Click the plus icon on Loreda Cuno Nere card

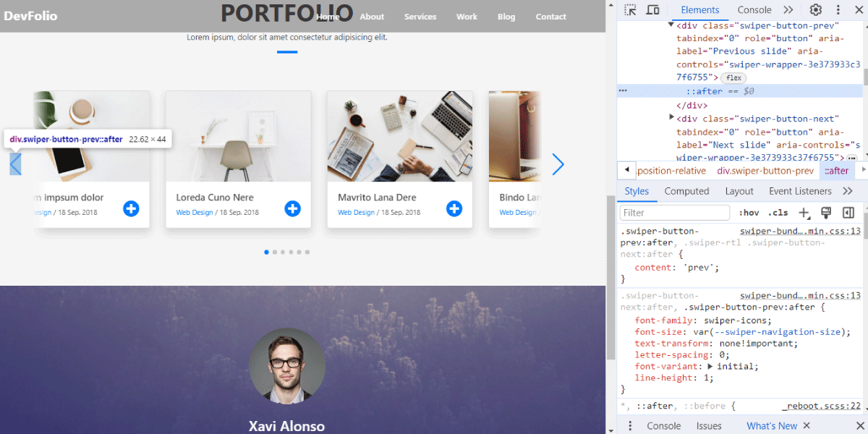pyautogui.click(x=292, y=208)
